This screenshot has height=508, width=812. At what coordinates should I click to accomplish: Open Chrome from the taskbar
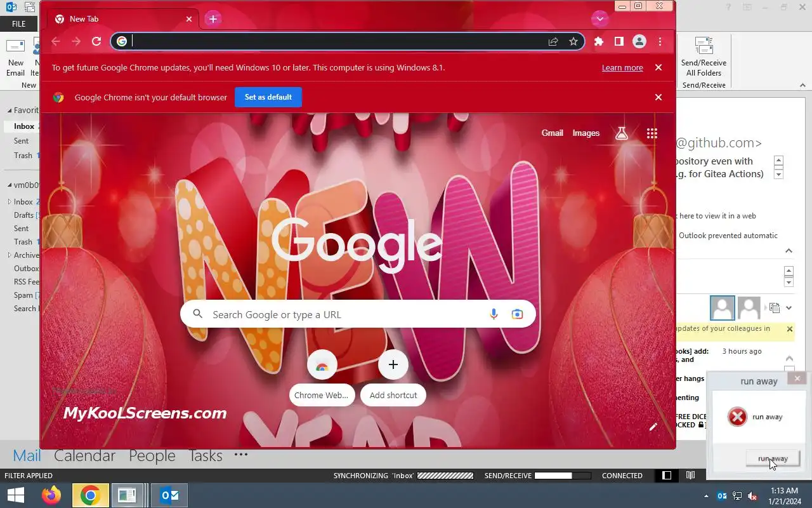91,495
